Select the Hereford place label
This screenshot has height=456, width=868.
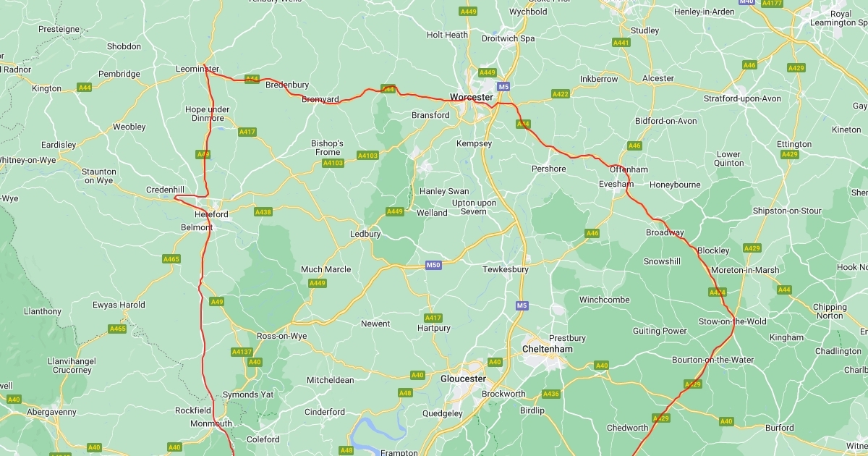pyautogui.click(x=211, y=215)
